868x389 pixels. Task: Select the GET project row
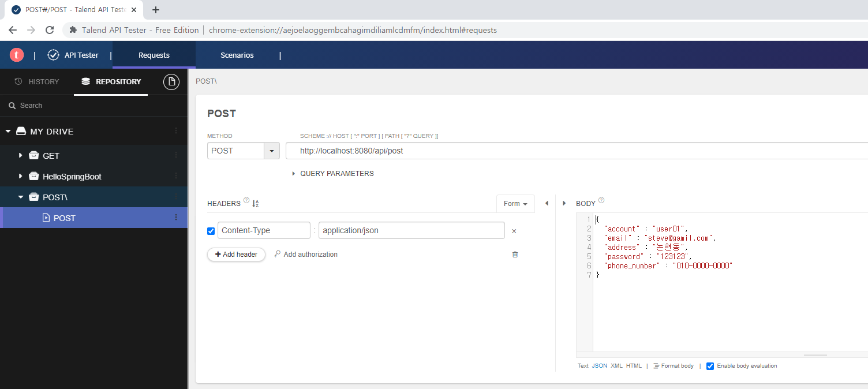[x=94, y=155]
